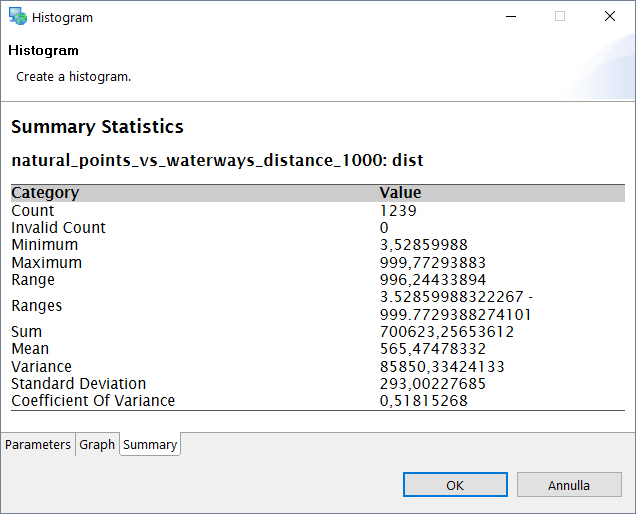Click the Summary Statistics heading
Screen dimensions: 636x514
click(97, 127)
